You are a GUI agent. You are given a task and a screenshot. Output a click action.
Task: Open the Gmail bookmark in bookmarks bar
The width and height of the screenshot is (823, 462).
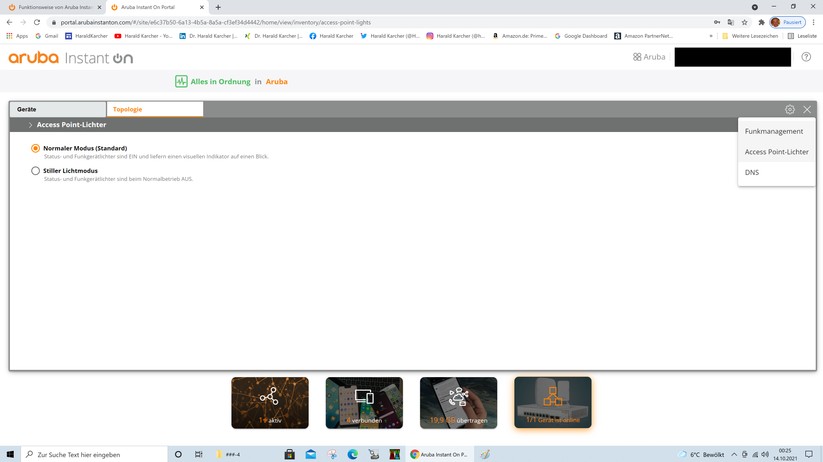point(46,36)
